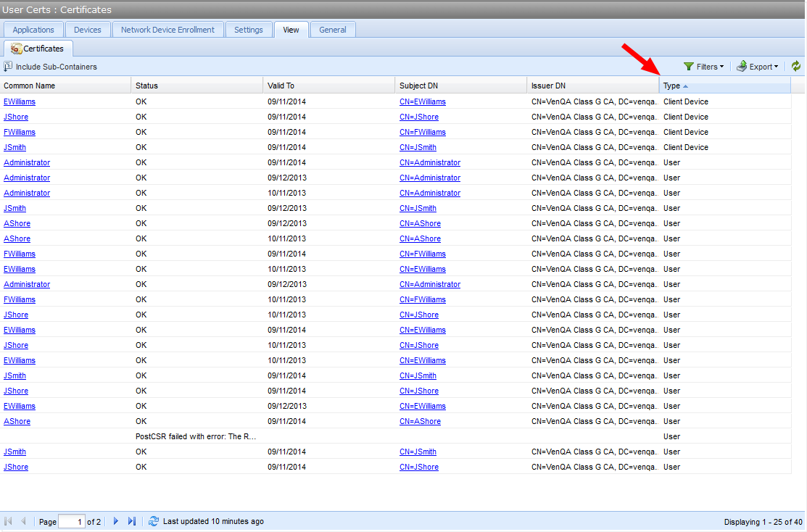
Task: Jump to the last page arrow
Action: [132, 521]
